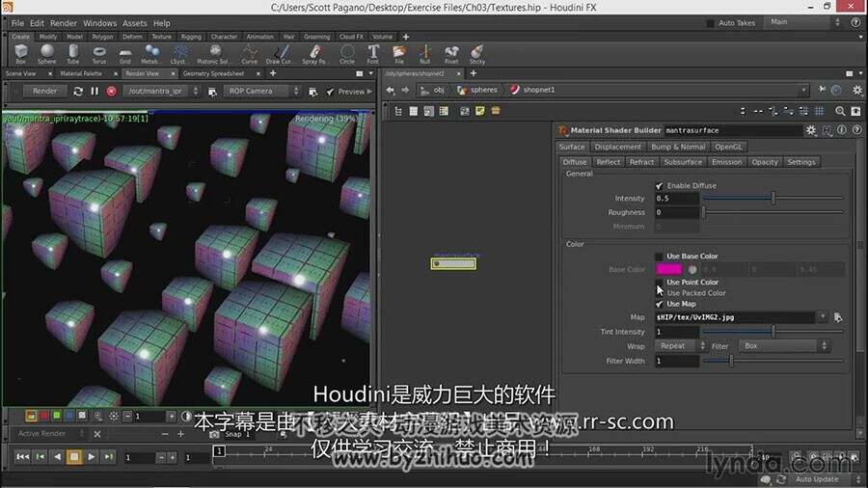This screenshot has width=868, height=488.
Task: Go to spheres in network path
Action: click(477, 90)
